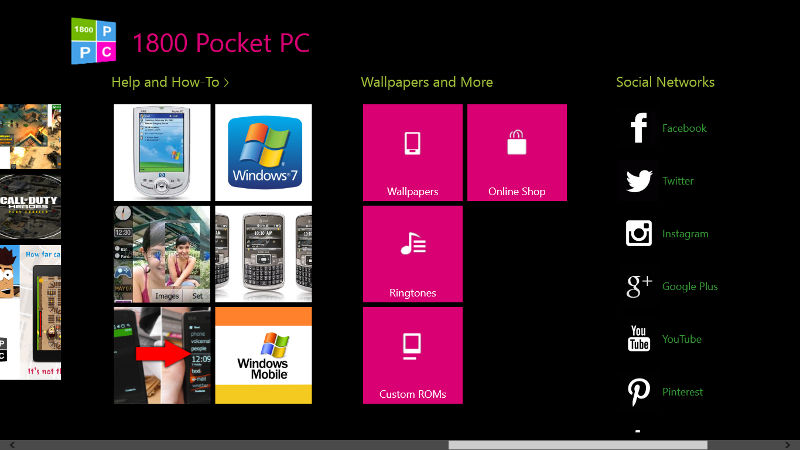Open the Ringtones tile
Image resolution: width=800 pixels, height=450 pixels.
[x=413, y=254]
